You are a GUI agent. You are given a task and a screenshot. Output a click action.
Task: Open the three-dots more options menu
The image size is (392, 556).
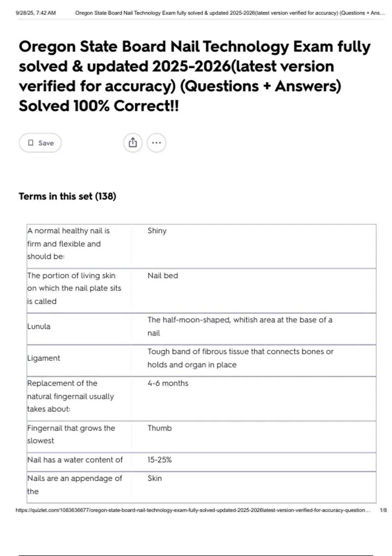(156, 143)
